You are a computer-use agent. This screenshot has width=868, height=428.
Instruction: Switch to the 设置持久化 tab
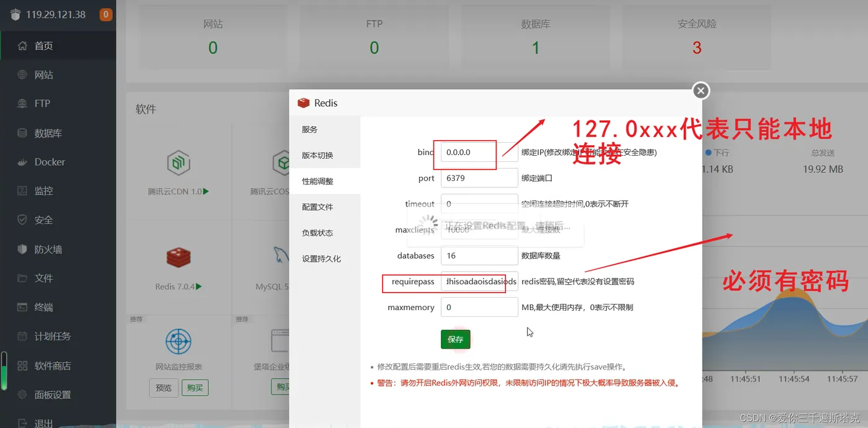(x=324, y=259)
